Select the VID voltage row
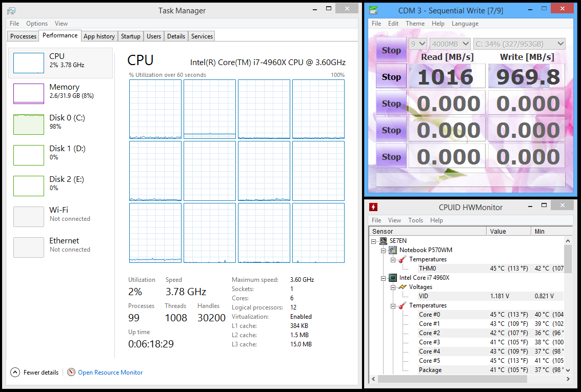 (x=490, y=296)
